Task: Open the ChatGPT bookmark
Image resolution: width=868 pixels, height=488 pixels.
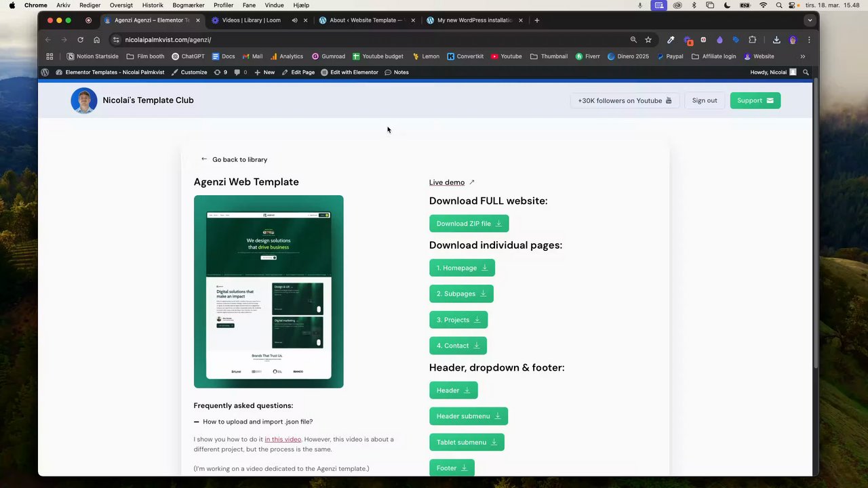Action: coord(188,56)
